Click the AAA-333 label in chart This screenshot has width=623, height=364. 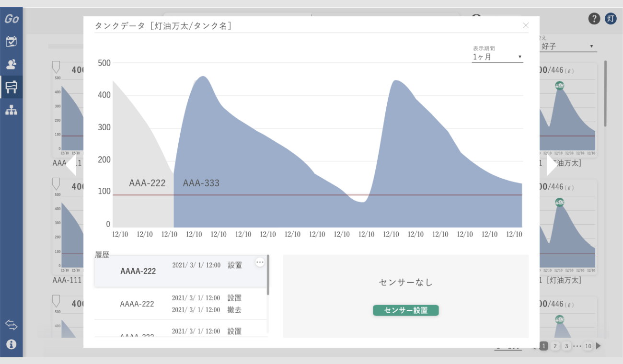(201, 183)
